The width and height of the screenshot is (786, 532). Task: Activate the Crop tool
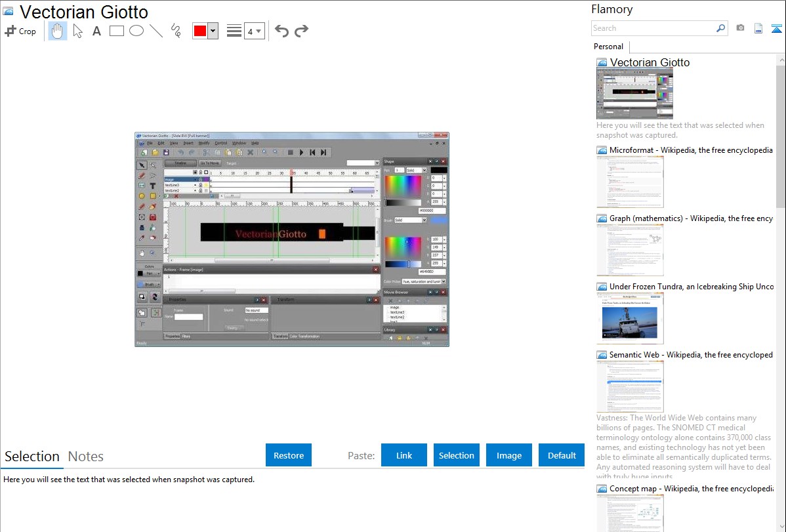pyautogui.click(x=20, y=31)
